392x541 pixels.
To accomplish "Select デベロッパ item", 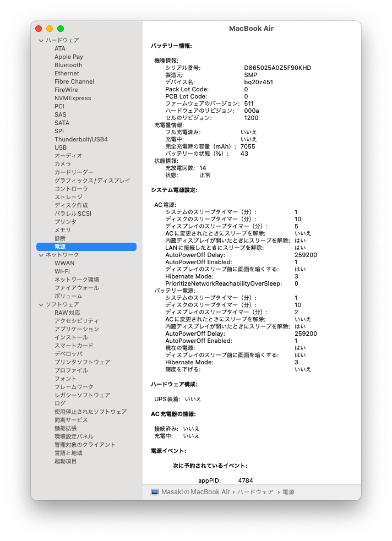I will [68, 354].
